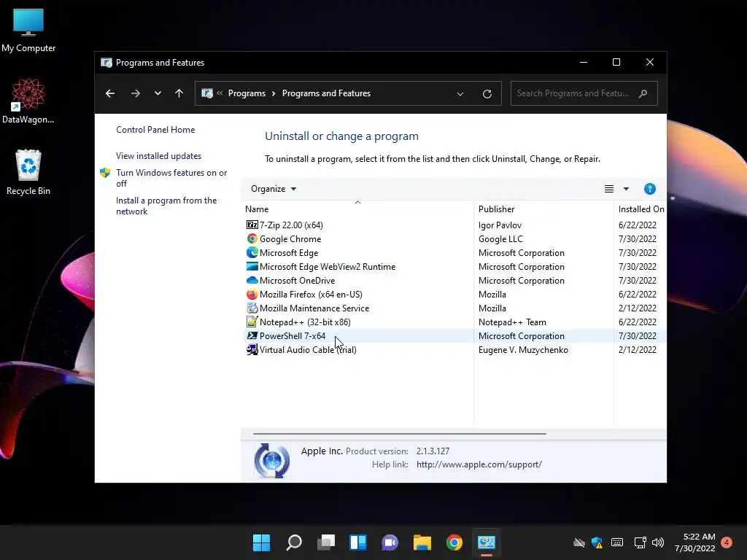Open the clock and date on taskbar

click(x=694, y=542)
